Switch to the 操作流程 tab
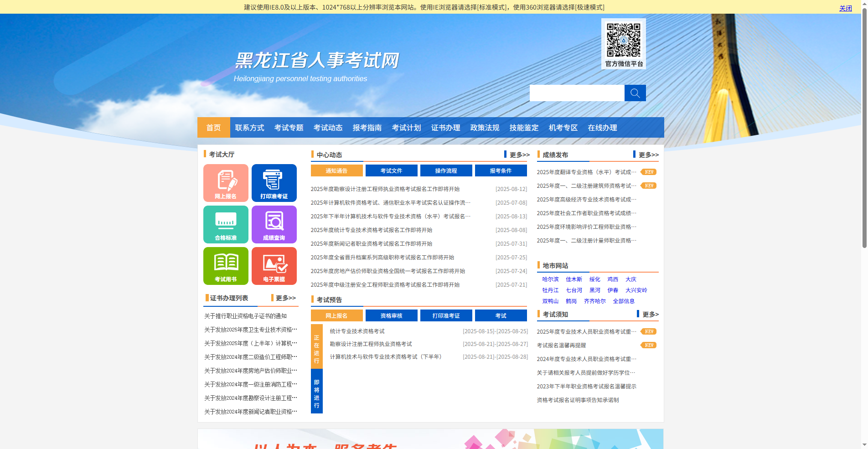Viewport: 868px width, 449px height. 446,170
